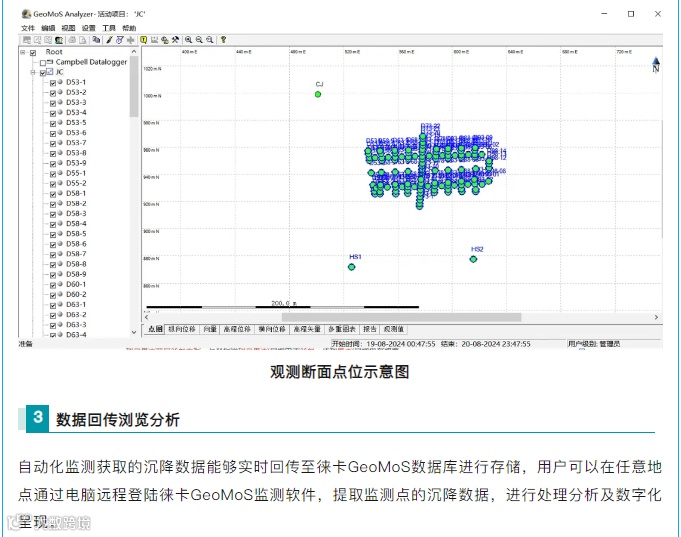Collapse the JC tree node
The image size is (681, 537).
click(x=33, y=73)
